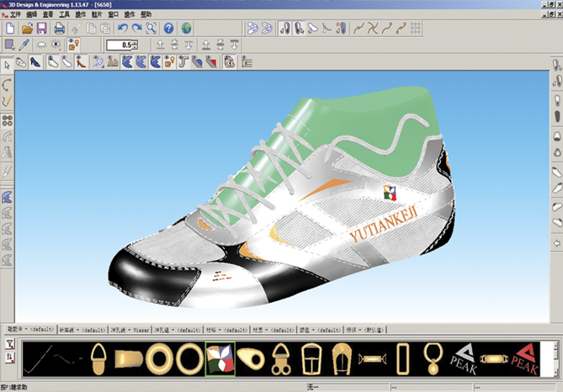563x392 pixels.
Task: Switch to the 冲孔线 - Viser tab
Action: tap(130, 330)
